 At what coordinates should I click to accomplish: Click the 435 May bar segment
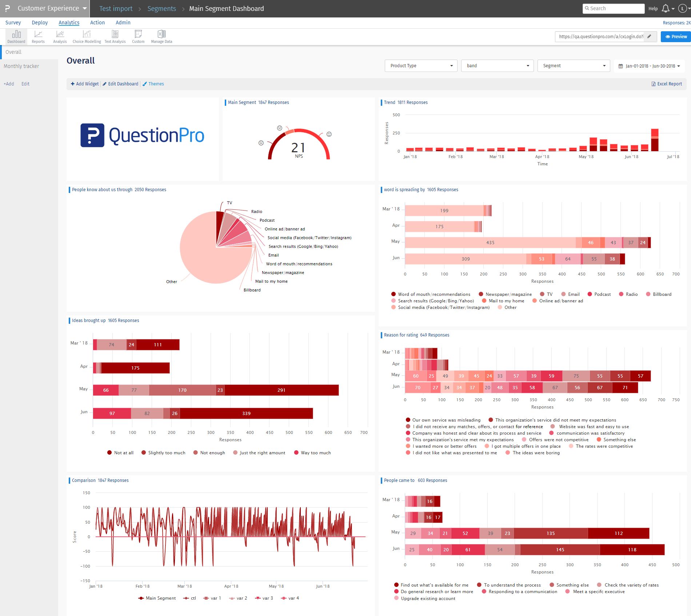pyautogui.click(x=490, y=242)
